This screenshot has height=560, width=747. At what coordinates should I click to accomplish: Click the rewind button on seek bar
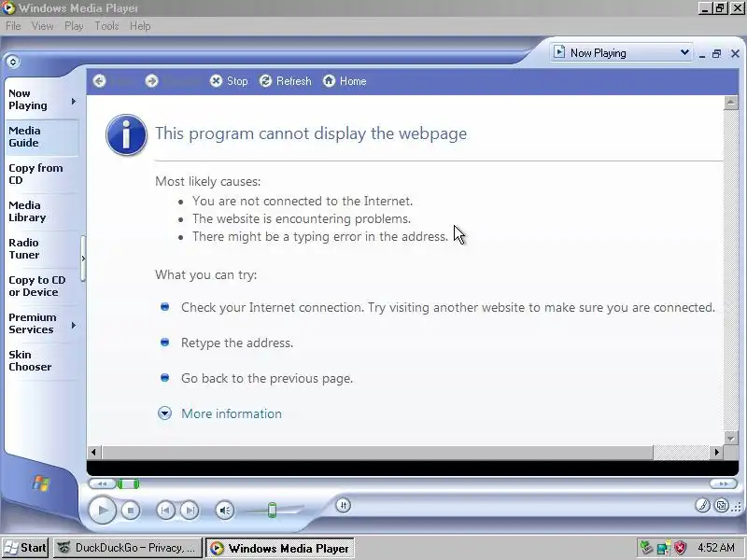coord(103,483)
